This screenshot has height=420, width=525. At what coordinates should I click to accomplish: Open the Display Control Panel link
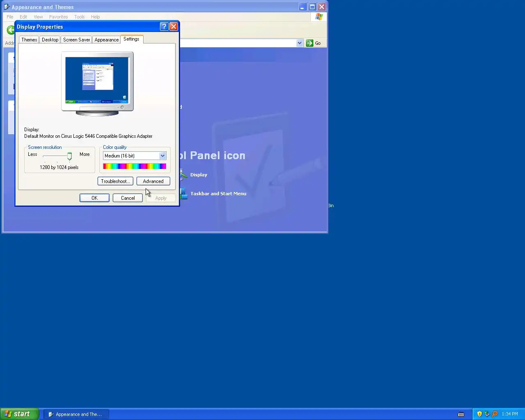[199, 175]
